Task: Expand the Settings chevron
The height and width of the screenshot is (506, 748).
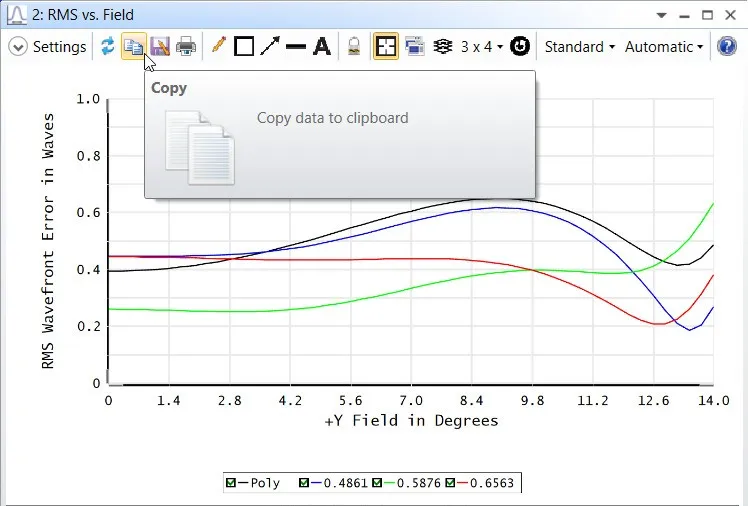Action: 18,46
